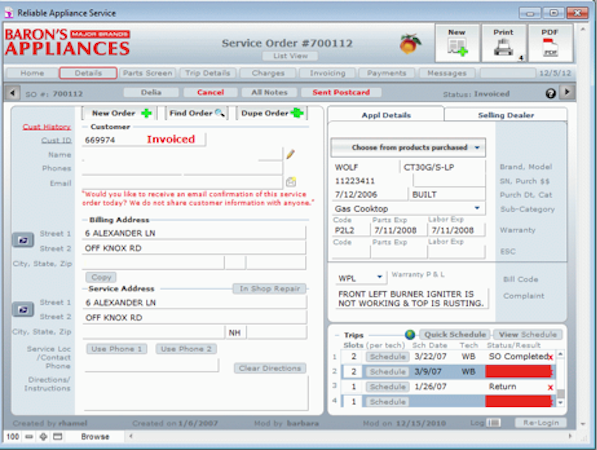
Task: Click the Sent Postcard button
Action: coord(341,93)
